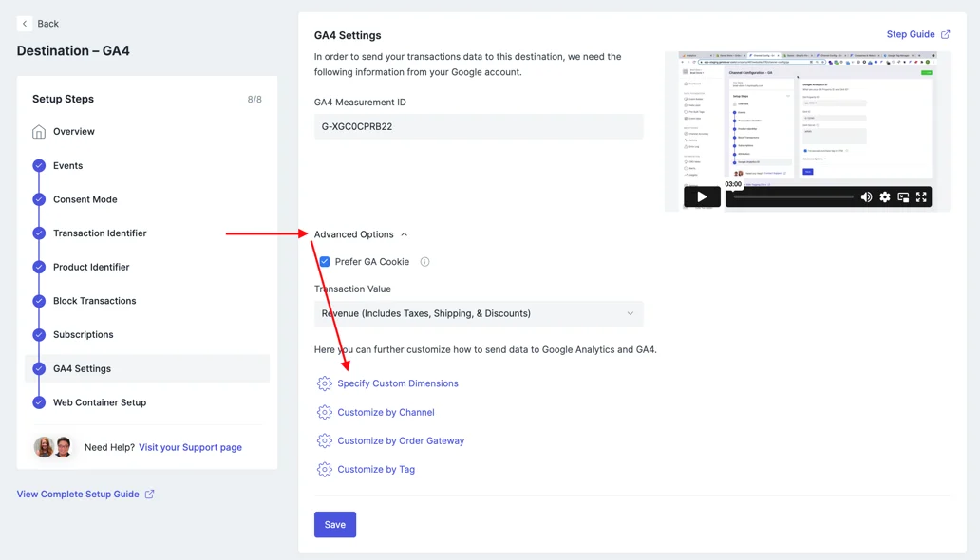
Task: Open the Block Transactions step
Action: tap(94, 301)
